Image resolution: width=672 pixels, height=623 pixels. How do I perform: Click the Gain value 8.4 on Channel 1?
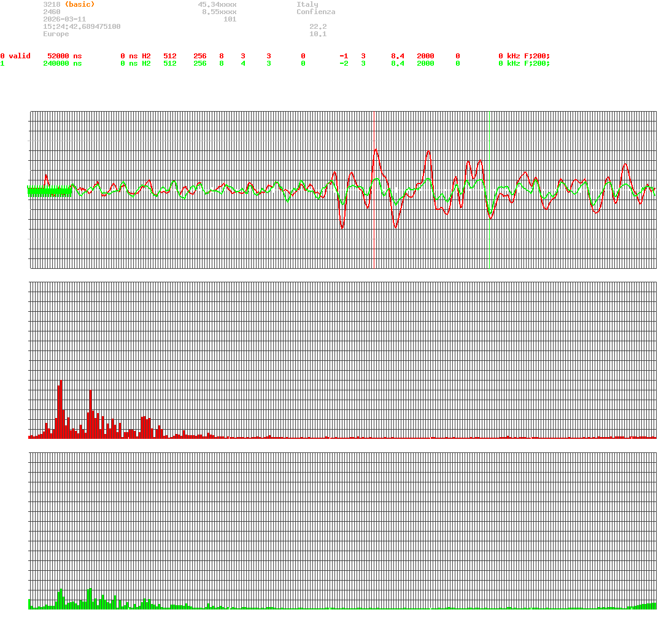coord(398,63)
